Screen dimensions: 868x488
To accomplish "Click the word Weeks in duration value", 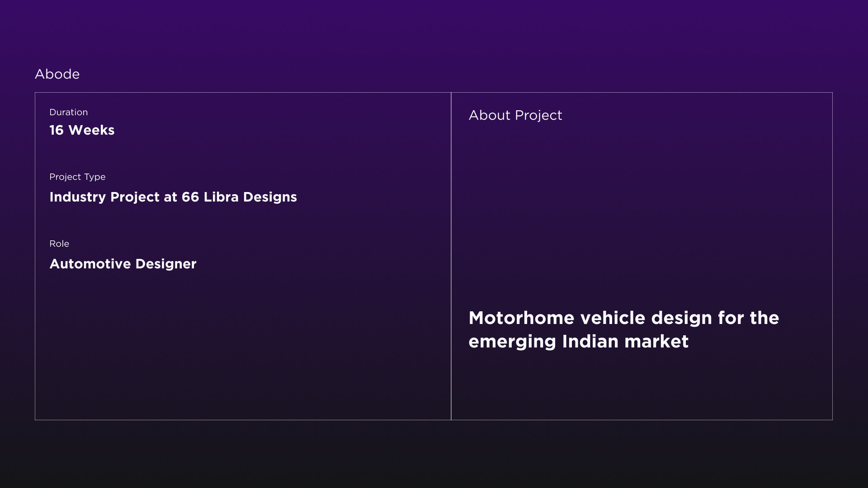I will click(x=91, y=130).
